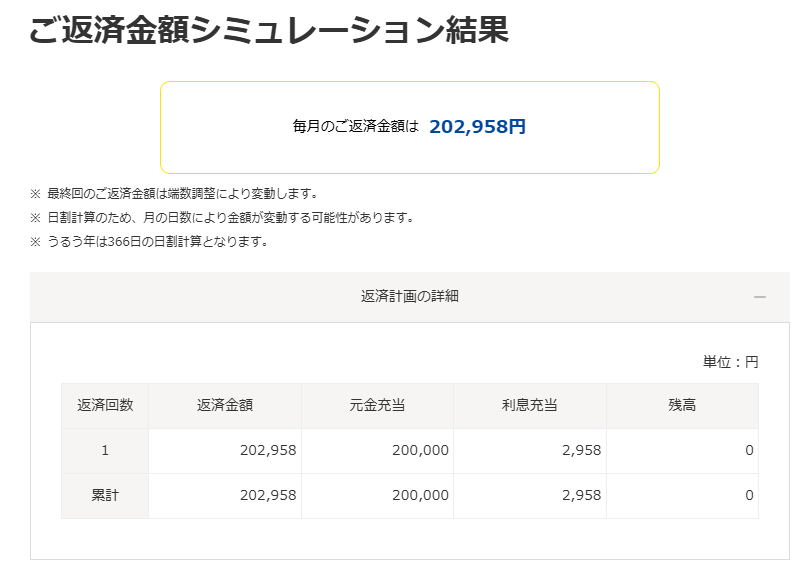Click 2,958 interest in row 1
Image resolution: width=811 pixels, height=579 pixels.
[x=581, y=451]
